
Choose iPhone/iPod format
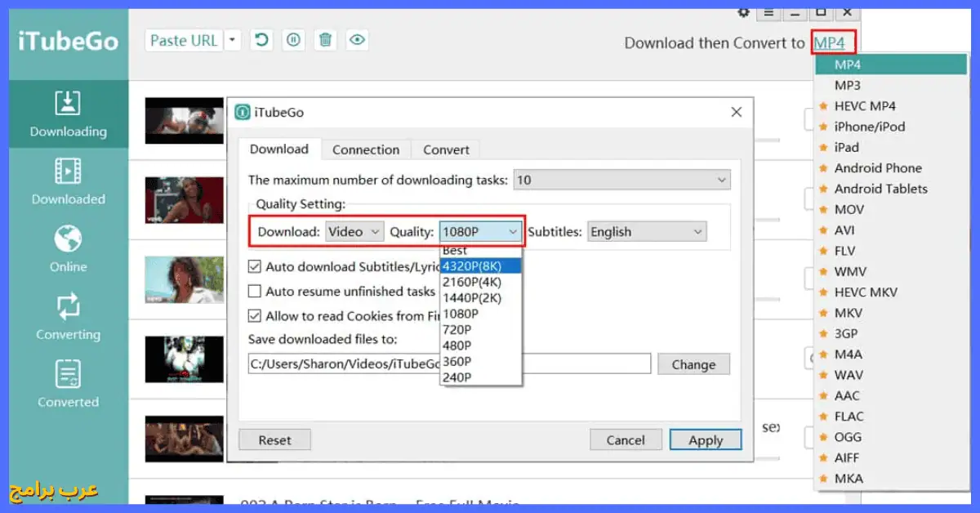[x=890, y=127]
